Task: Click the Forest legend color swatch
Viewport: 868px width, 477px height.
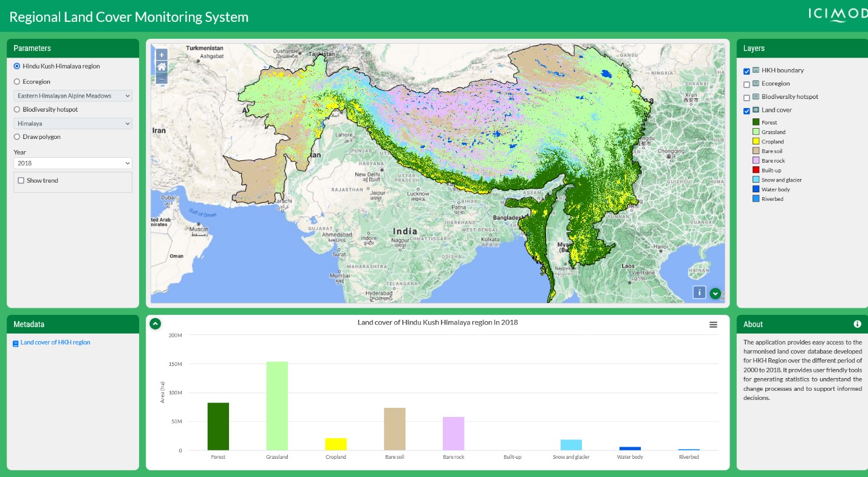Action: tap(756, 123)
